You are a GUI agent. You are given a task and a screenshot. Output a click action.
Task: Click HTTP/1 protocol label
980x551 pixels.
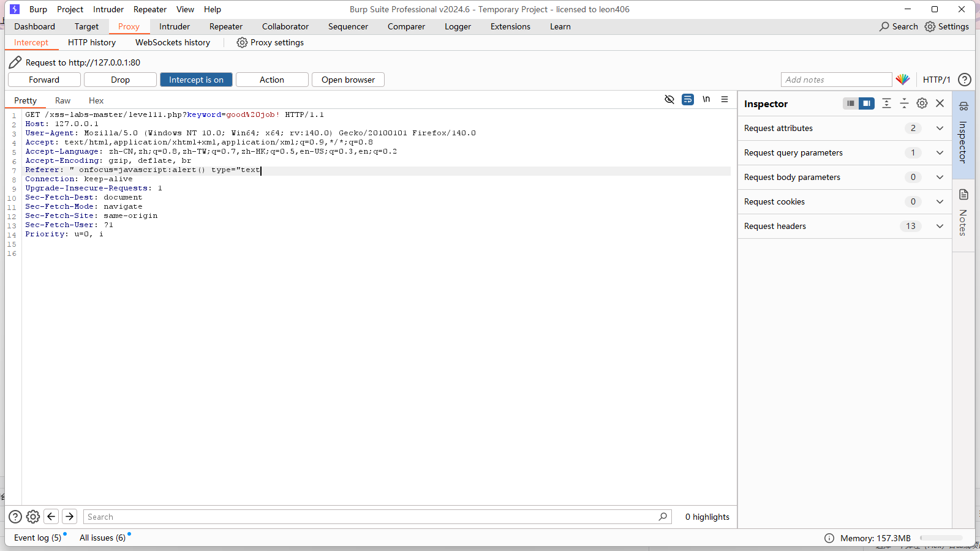[937, 80]
